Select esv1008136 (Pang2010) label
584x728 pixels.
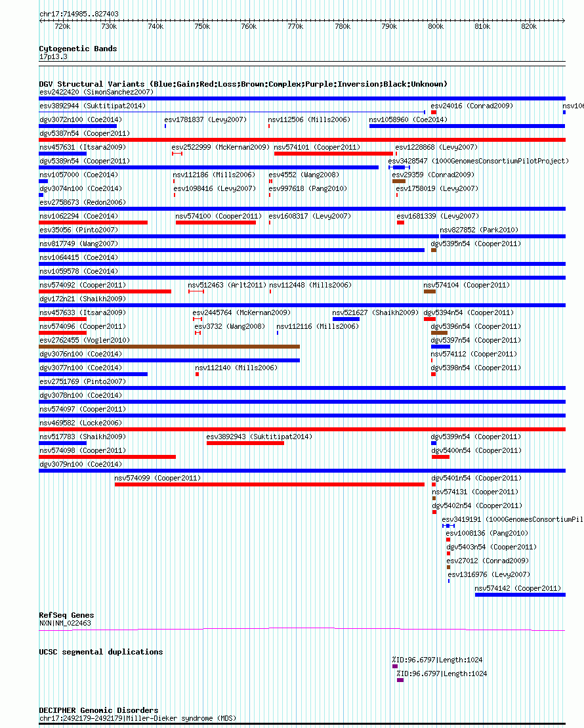(487, 534)
